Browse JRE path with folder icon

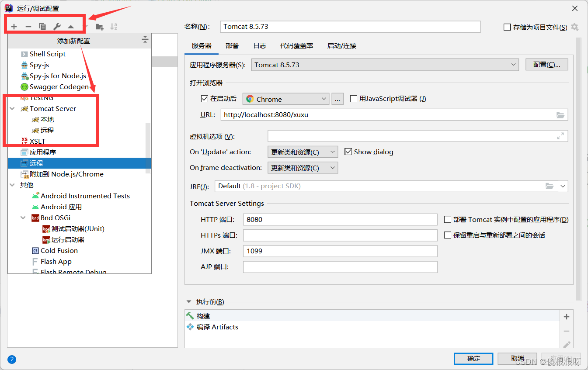[550, 186]
